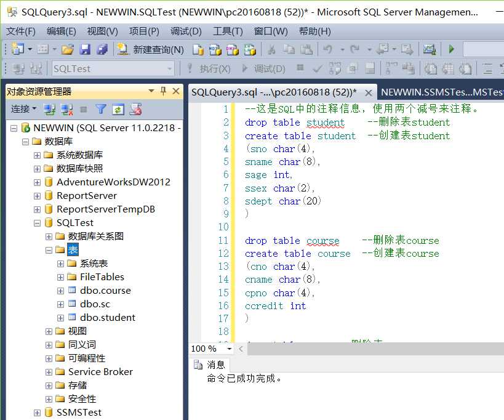Click the 执行(X) execute button

[209, 68]
